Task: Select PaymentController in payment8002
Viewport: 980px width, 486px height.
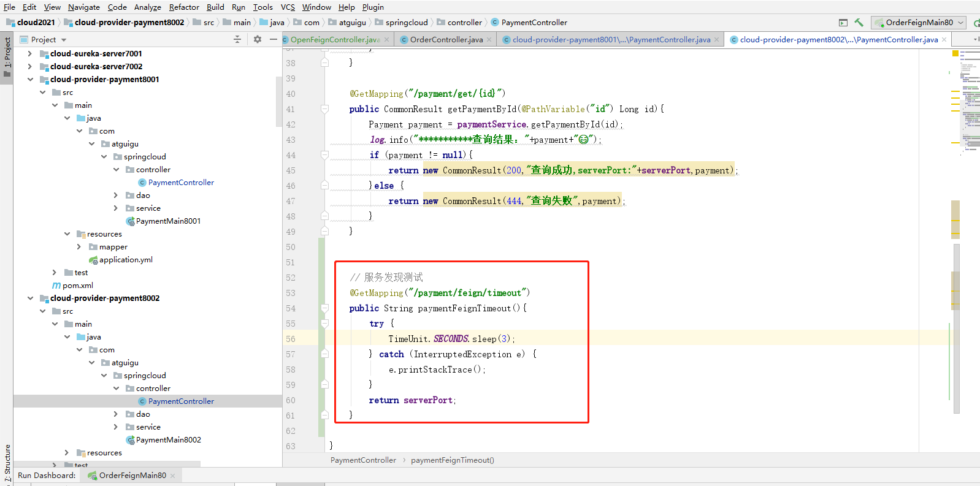Action: coord(181,401)
